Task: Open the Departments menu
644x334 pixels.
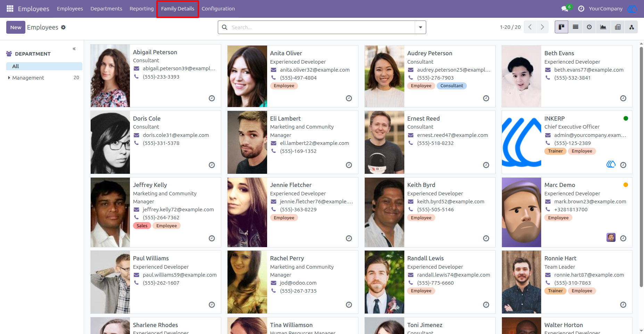Action: tap(106, 9)
